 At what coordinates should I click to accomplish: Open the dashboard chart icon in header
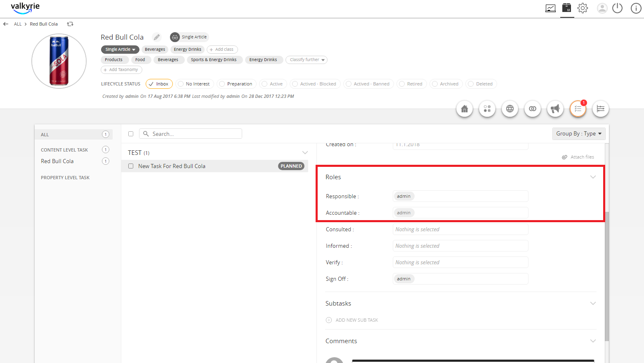coord(550,8)
